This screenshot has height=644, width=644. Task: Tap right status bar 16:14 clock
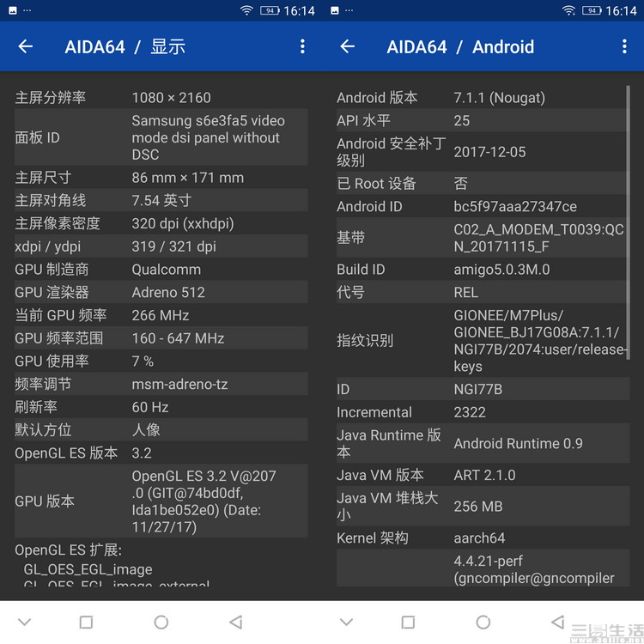(x=621, y=10)
